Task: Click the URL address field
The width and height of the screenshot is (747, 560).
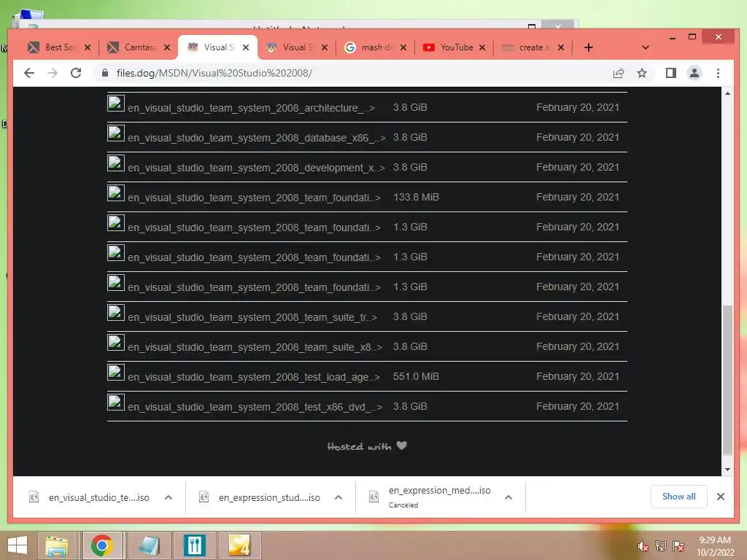Action: (352, 73)
